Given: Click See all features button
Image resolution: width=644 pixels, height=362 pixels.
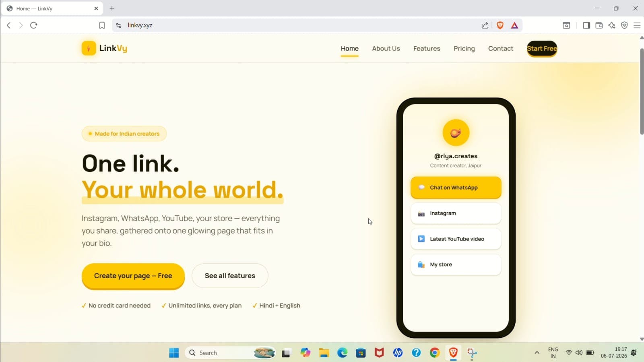Looking at the screenshot, I should coord(230,276).
